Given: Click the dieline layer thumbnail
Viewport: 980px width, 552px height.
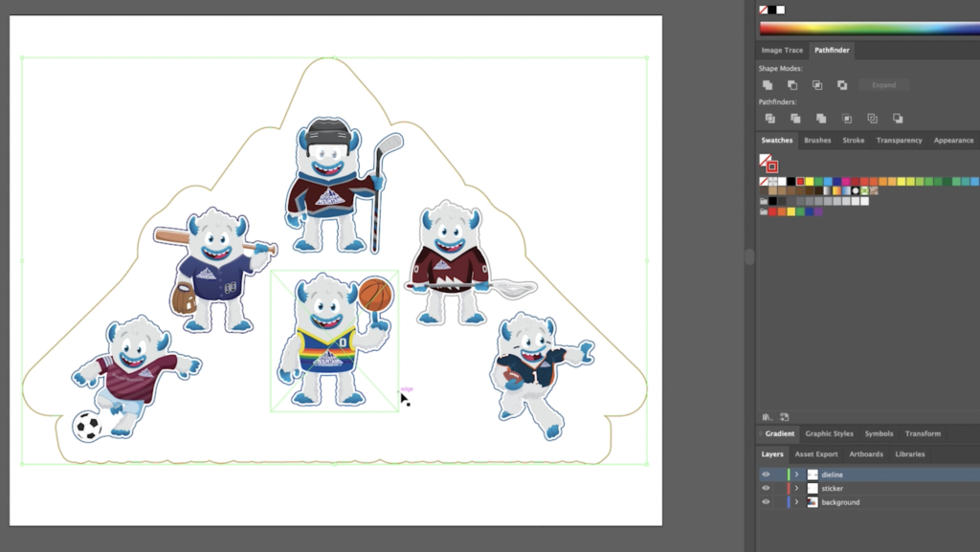Looking at the screenshot, I should coord(813,475).
